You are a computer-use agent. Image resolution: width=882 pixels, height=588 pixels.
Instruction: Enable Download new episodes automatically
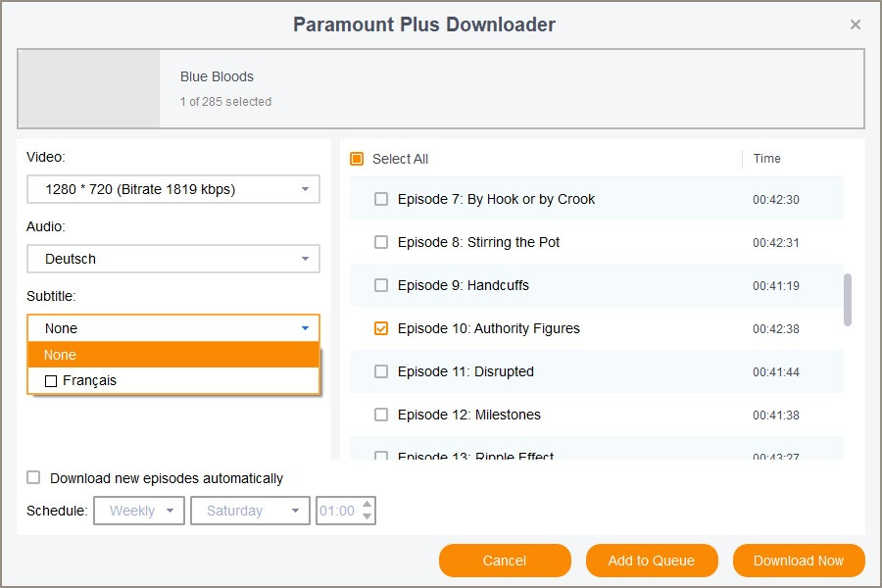point(34,478)
